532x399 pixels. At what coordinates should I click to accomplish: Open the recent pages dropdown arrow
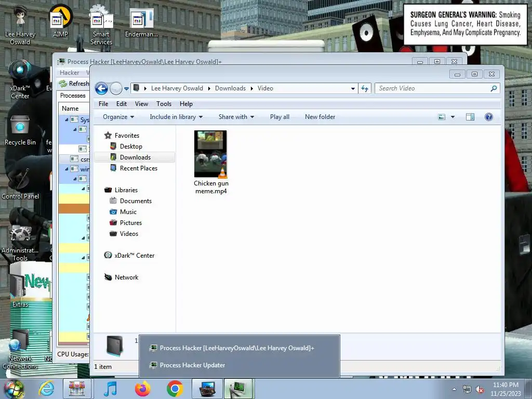[x=126, y=88]
